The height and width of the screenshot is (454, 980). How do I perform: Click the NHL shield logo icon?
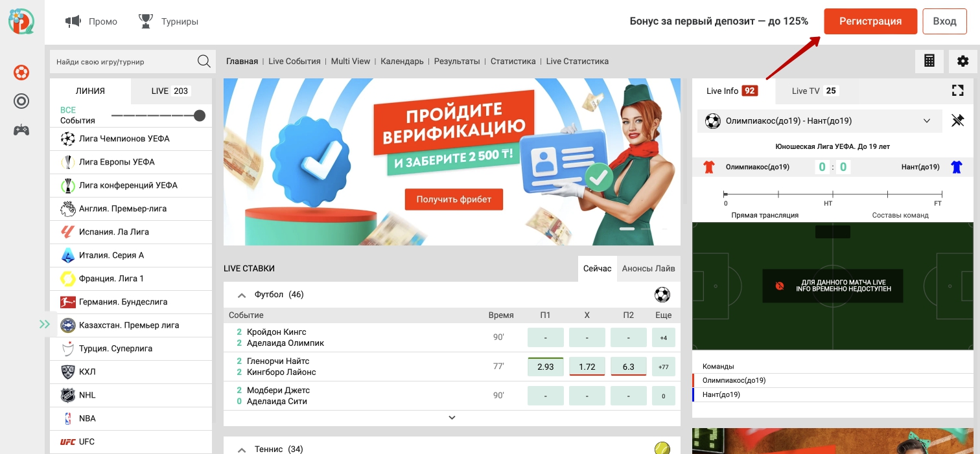point(67,395)
